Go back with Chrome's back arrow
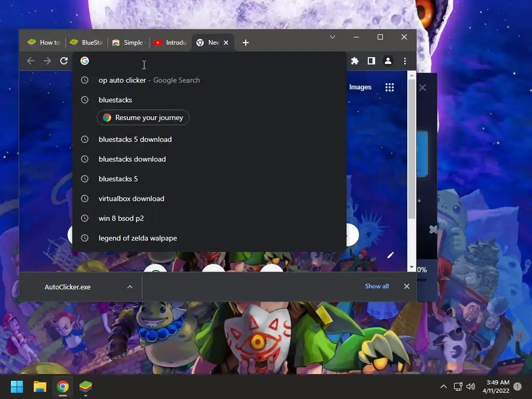 click(x=31, y=61)
